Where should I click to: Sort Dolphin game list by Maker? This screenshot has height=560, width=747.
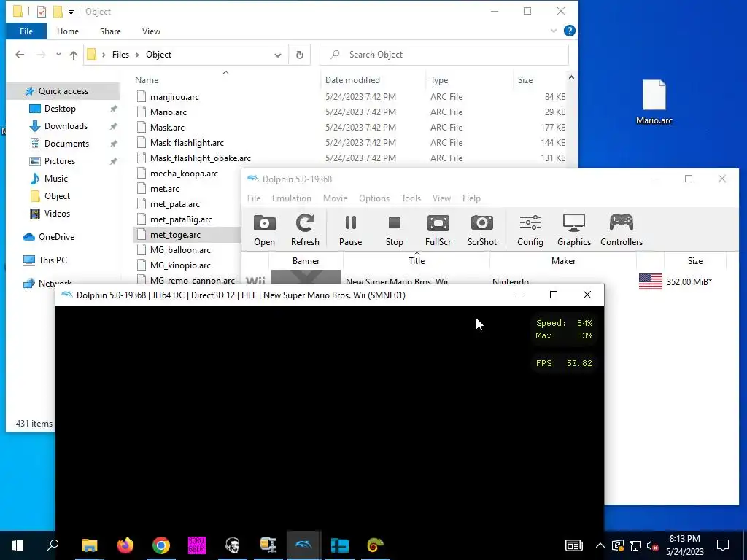(563, 261)
